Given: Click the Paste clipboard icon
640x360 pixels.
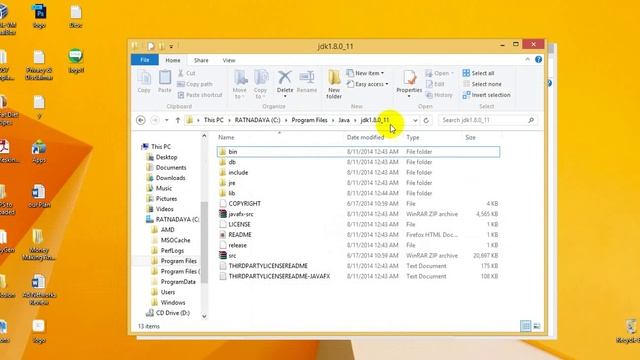Looking at the screenshot, I should (x=165, y=82).
